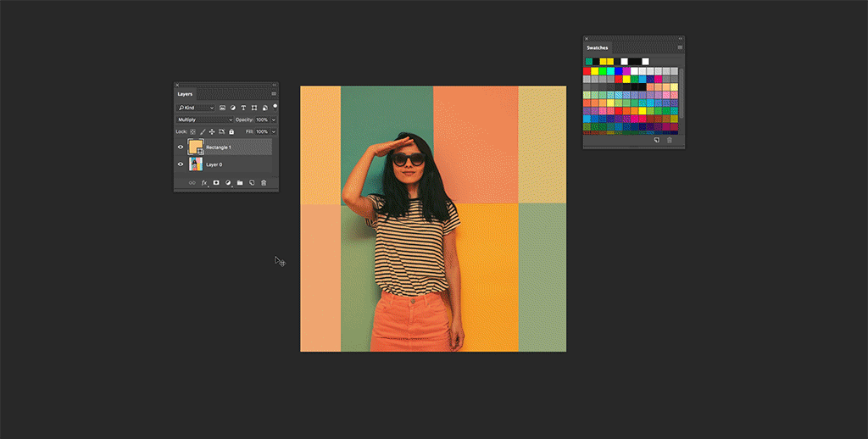Viewport: 868px width, 439px height.
Task: Select the Layers panel tab
Action: pos(185,94)
